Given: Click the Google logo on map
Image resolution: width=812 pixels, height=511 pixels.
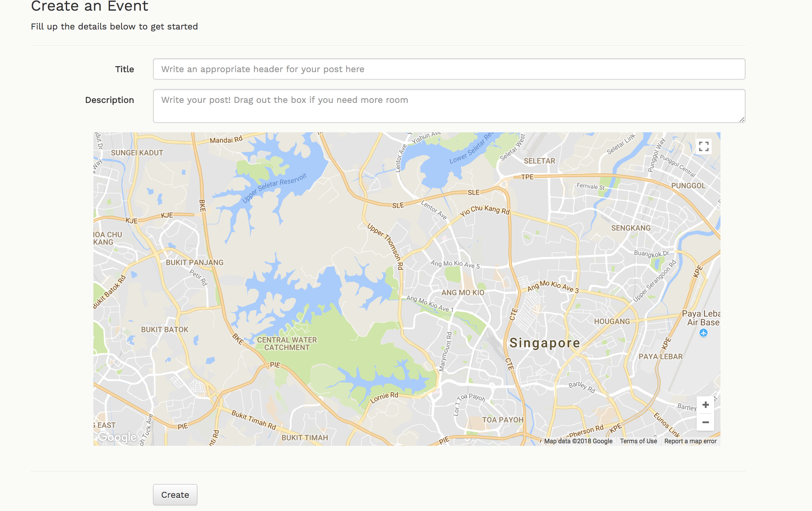Looking at the screenshot, I should (117, 437).
